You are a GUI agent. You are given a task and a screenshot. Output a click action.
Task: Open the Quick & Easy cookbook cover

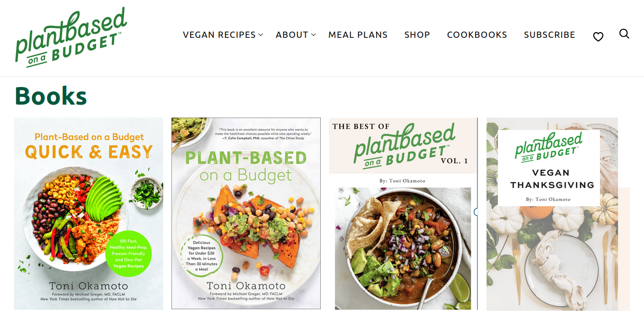[89, 213]
